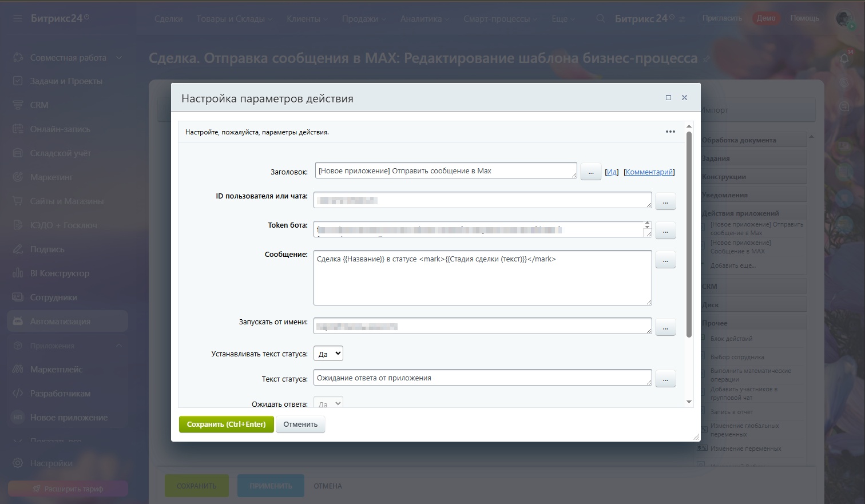
Task: Click the three-dots menu in the dialog header
Action: tap(670, 132)
